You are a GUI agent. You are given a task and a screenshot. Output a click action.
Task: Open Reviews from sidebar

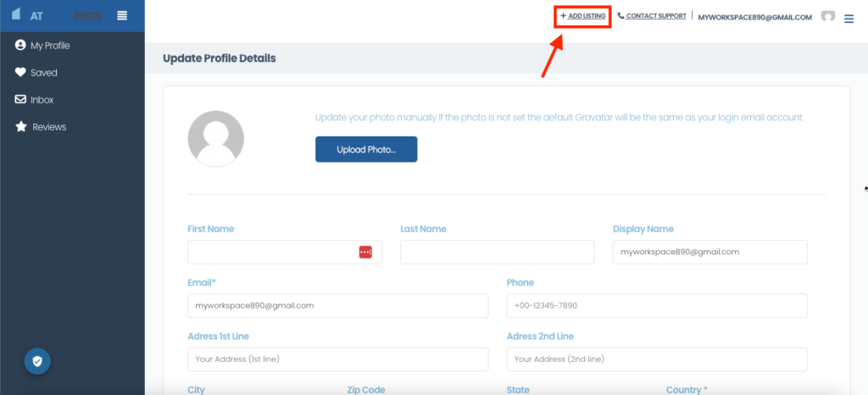coord(48,127)
